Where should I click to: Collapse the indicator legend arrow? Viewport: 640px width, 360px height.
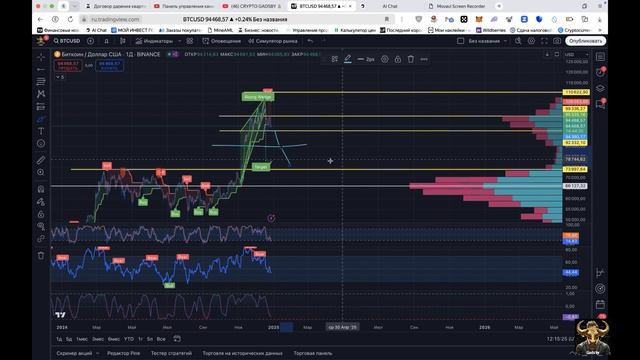(60, 77)
